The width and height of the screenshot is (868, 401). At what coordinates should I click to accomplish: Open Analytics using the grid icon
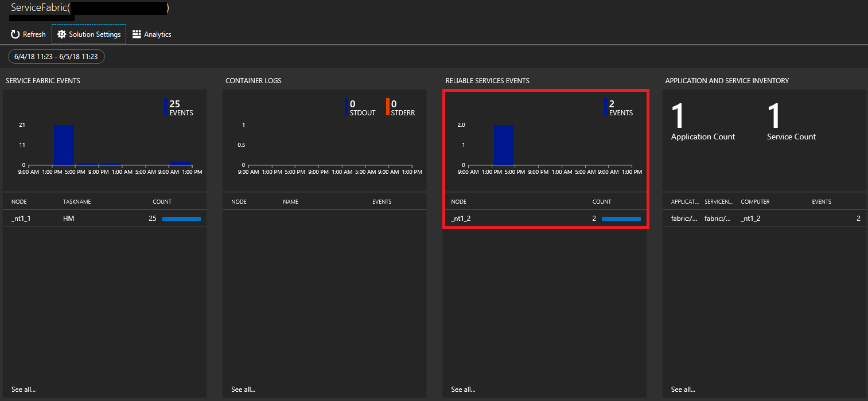click(137, 34)
